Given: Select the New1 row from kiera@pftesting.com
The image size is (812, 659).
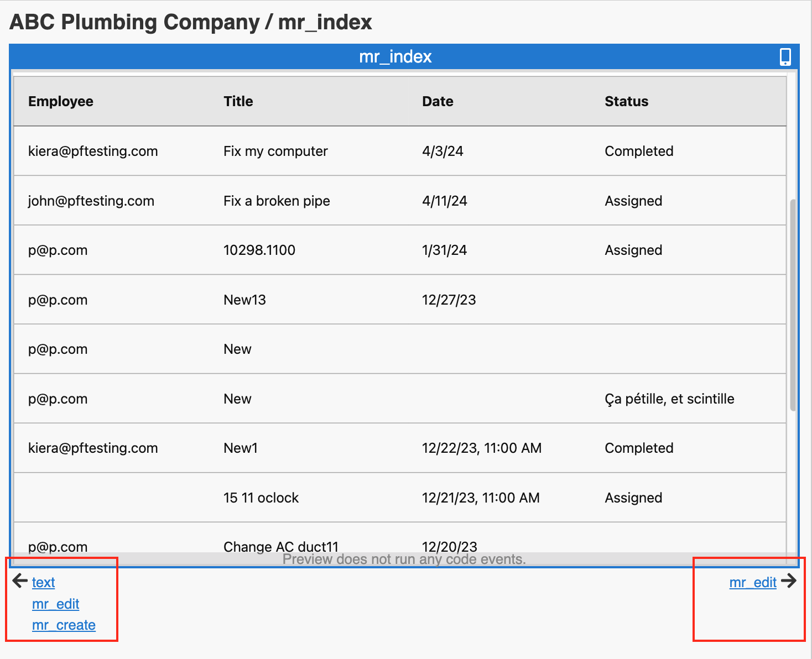Looking at the screenshot, I should point(241,448).
